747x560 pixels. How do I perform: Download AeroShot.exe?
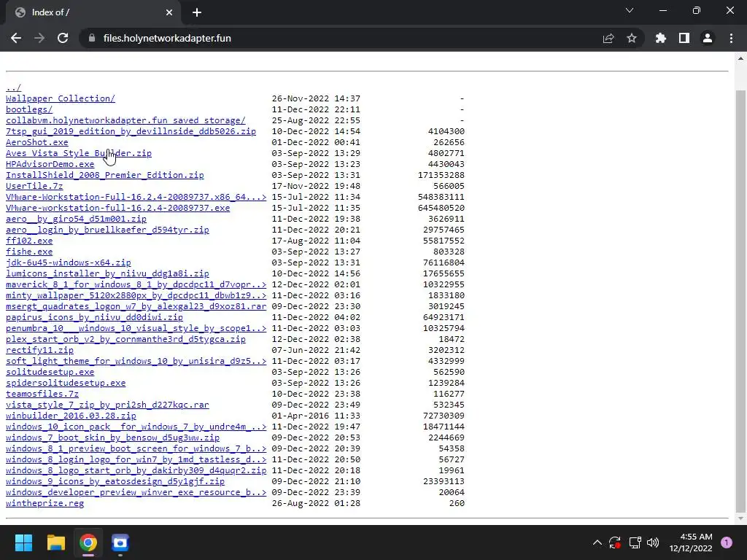point(37,142)
